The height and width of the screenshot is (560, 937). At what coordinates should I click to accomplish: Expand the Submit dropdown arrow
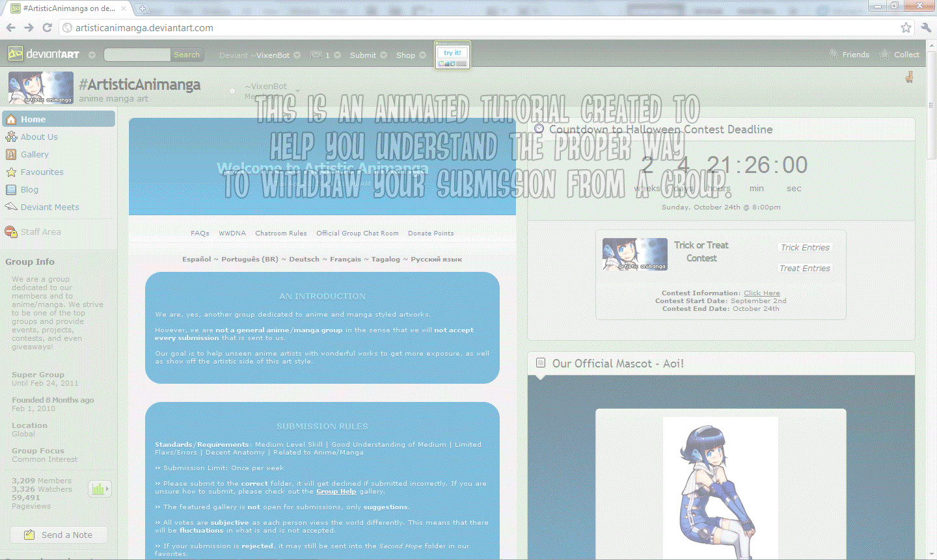pyautogui.click(x=383, y=55)
